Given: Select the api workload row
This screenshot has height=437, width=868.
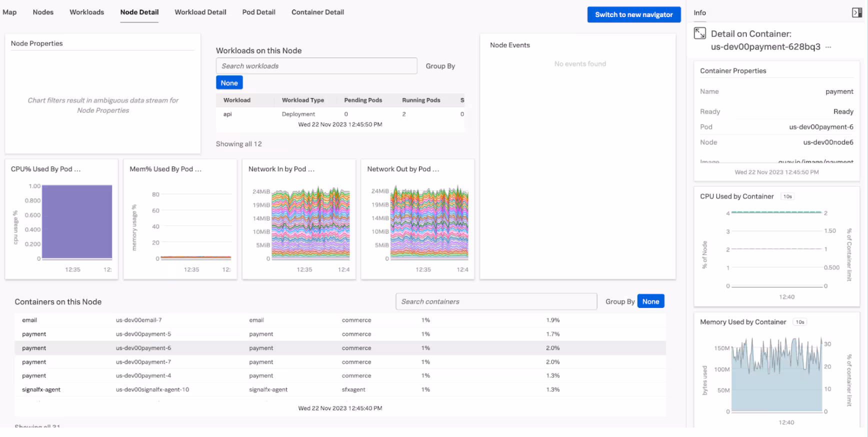Looking at the screenshot, I should click(x=227, y=114).
